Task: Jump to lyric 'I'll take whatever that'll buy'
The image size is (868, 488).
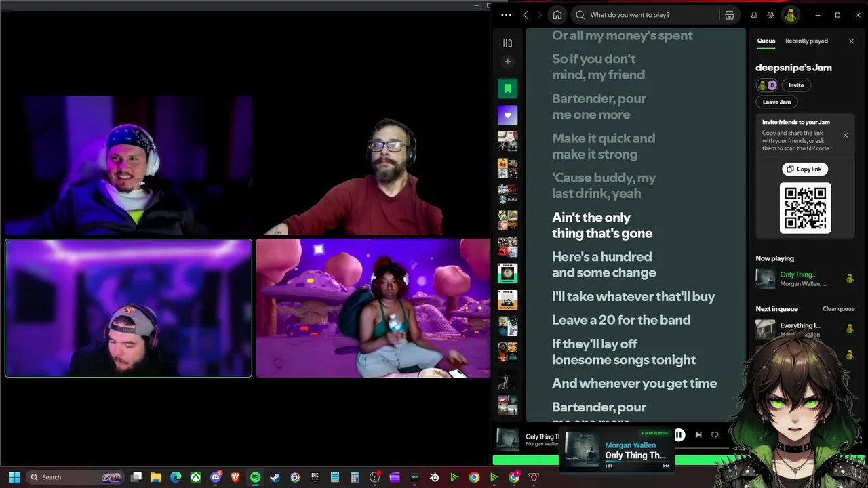Action: pyautogui.click(x=633, y=297)
